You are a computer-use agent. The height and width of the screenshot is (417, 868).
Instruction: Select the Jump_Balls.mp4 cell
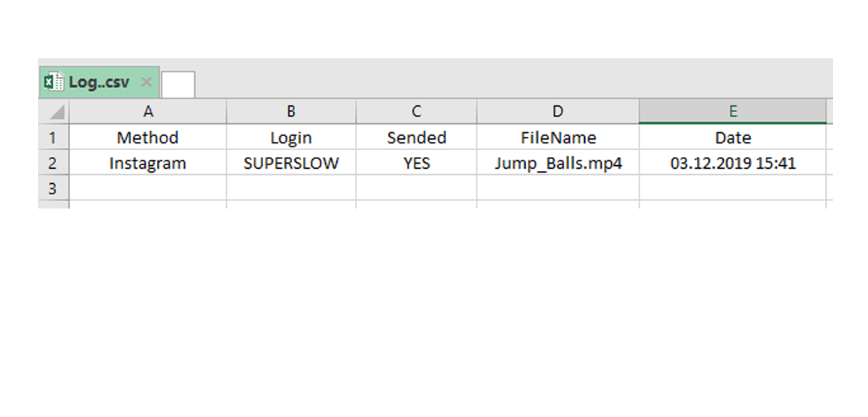tap(558, 162)
